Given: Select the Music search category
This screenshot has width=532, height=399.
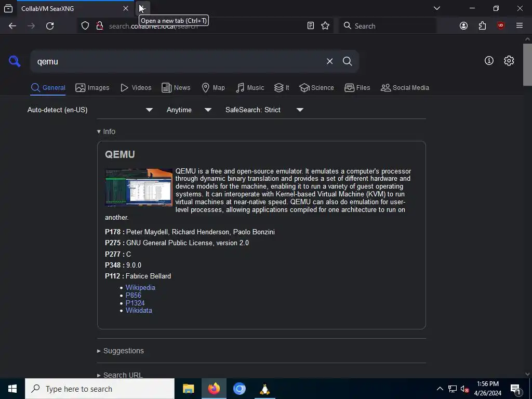Looking at the screenshot, I should (x=250, y=88).
